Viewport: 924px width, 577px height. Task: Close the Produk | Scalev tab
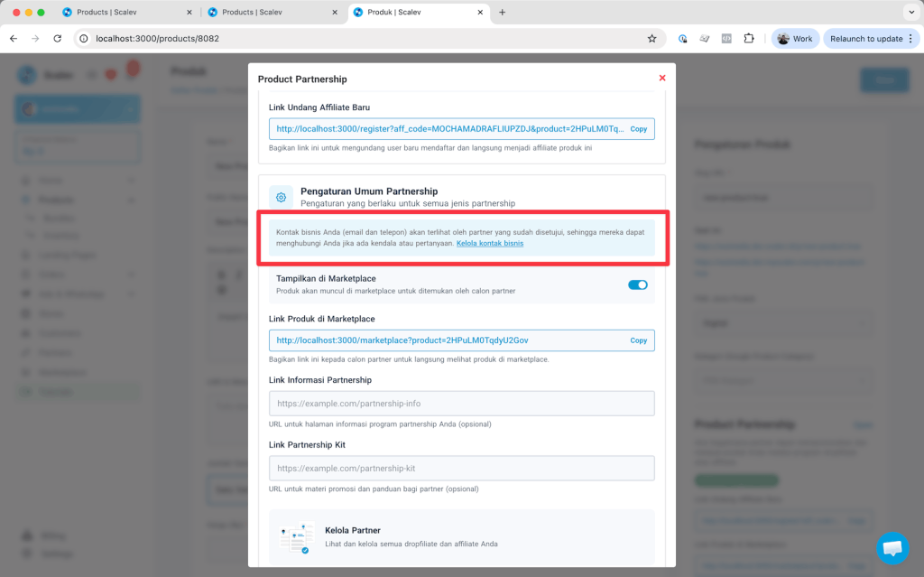[x=480, y=12]
